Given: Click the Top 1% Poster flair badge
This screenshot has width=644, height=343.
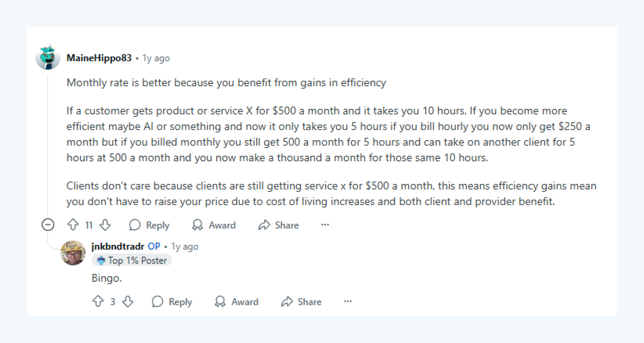Looking at the screenshot, I should click(x=132, y=260).
